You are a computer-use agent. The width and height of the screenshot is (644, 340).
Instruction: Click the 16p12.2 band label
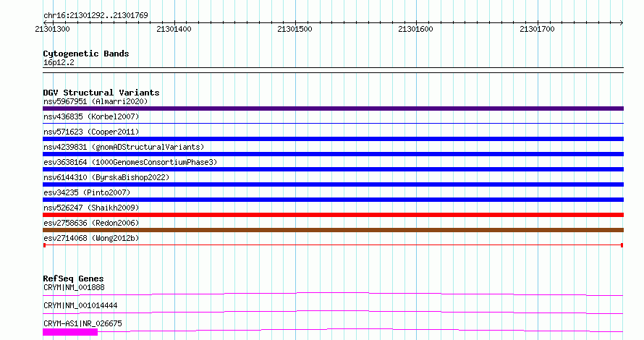59,62
